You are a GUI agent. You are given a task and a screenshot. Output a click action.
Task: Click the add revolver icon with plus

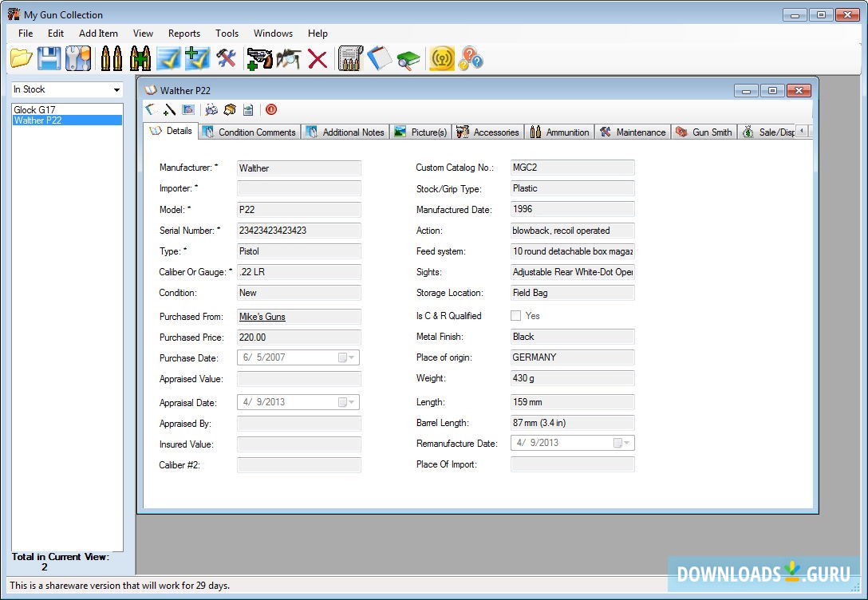259,58
